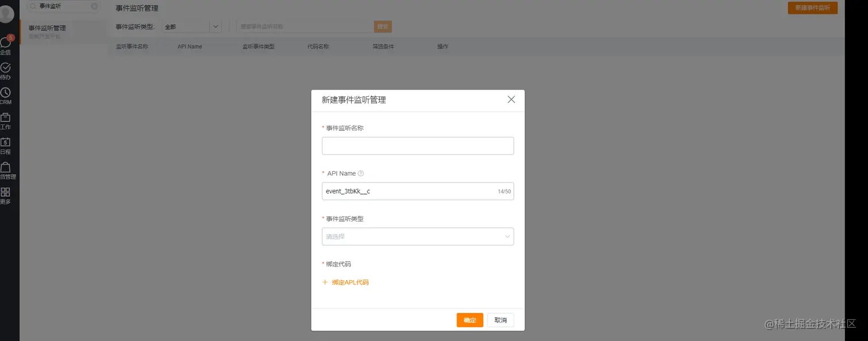Click the plus icon beside 绑定APL代码

coord(325,282)
